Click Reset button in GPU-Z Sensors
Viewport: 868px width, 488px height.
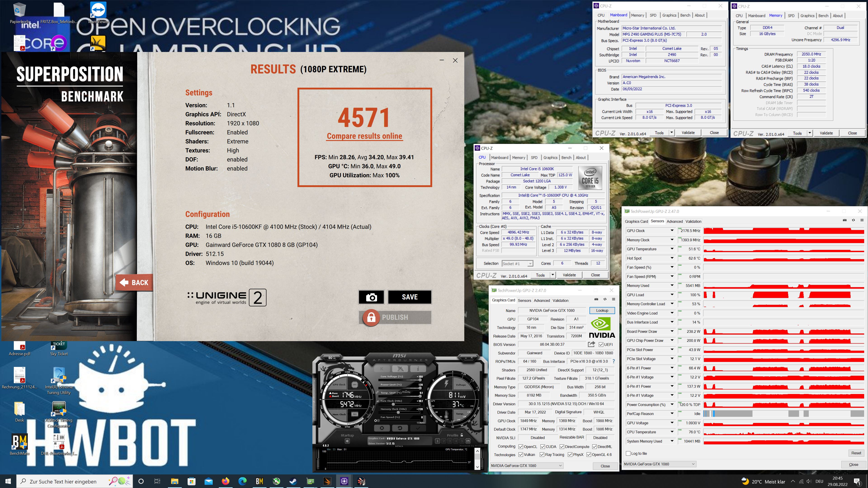click(x=856, y=453)
